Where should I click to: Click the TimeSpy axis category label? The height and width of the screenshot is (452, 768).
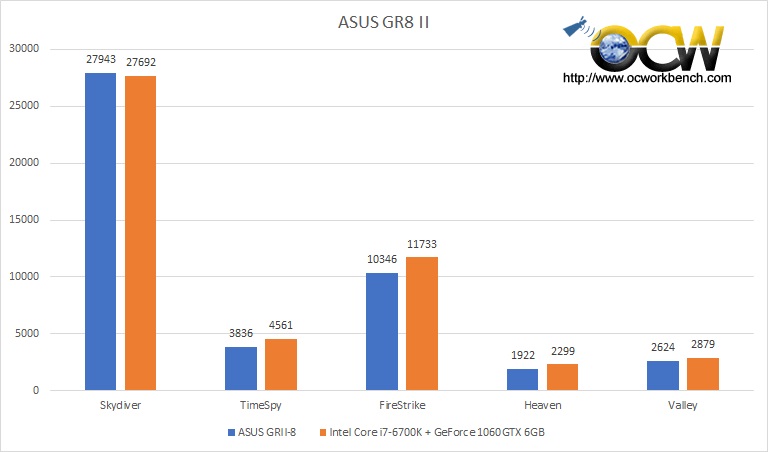tap(261, 405)
